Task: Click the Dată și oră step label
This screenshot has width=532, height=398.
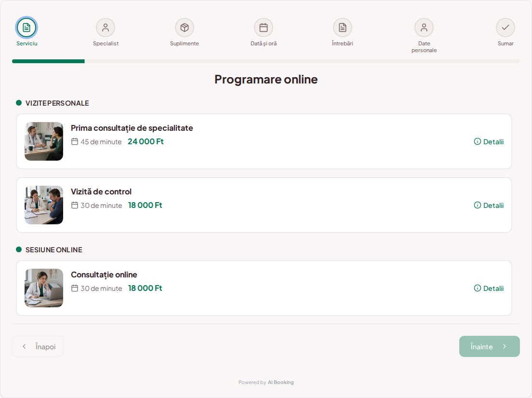Action: [264, 43]
